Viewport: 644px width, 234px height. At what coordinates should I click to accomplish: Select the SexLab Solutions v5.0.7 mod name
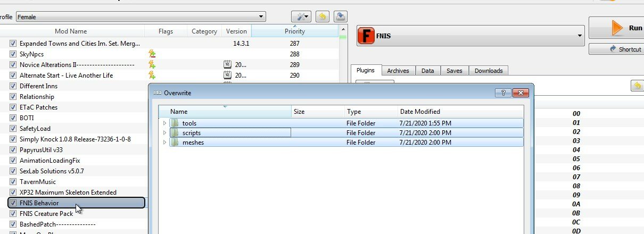[x=52, y=171]
